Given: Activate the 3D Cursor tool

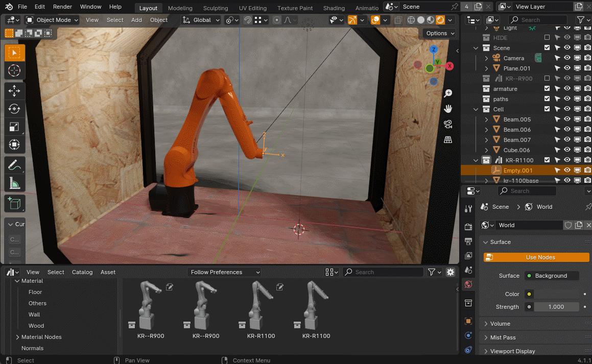Looking at the screenshot, I should (14, 70).
